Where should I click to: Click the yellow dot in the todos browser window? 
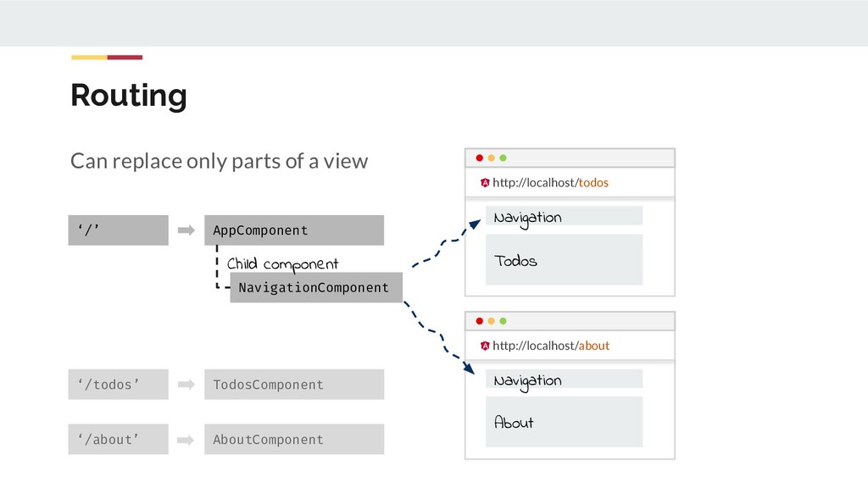pyautogui.click(x=491, y=158)
